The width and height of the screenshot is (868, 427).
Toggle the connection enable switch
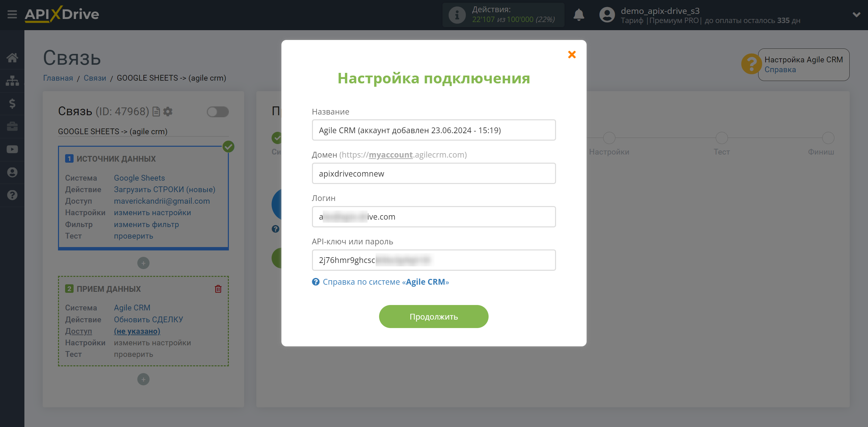[218, 112]
